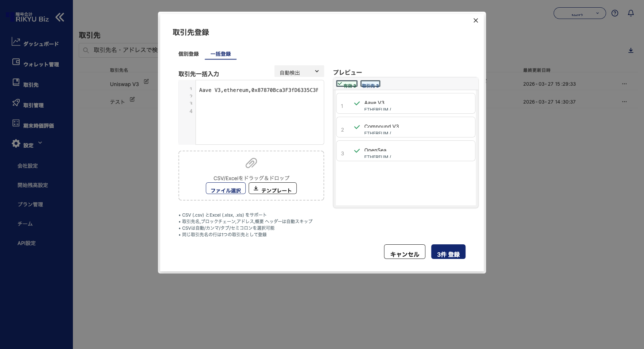Viewport: 644px width, 349px height.
Task: Toggle the 有効 3 filter badge
Action: point(347,84)
